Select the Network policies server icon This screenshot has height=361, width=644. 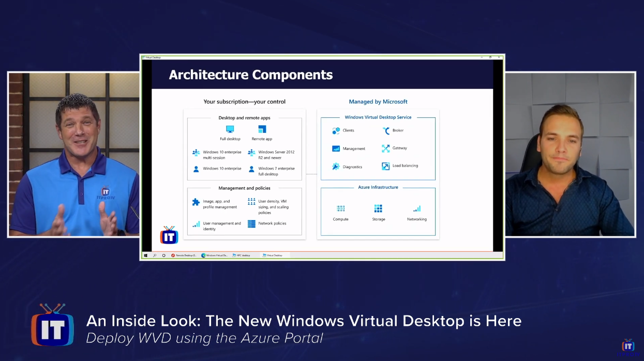click(x=252, y=223)
